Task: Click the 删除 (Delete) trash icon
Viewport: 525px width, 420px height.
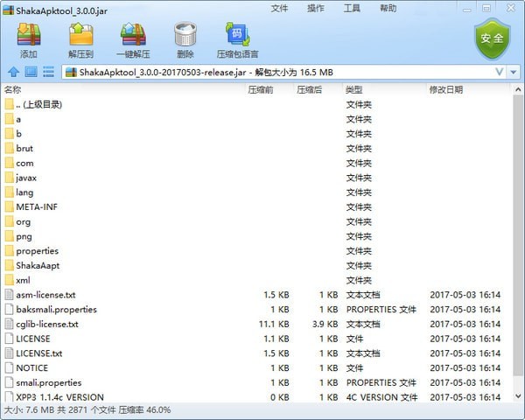Action: (185, 34)
